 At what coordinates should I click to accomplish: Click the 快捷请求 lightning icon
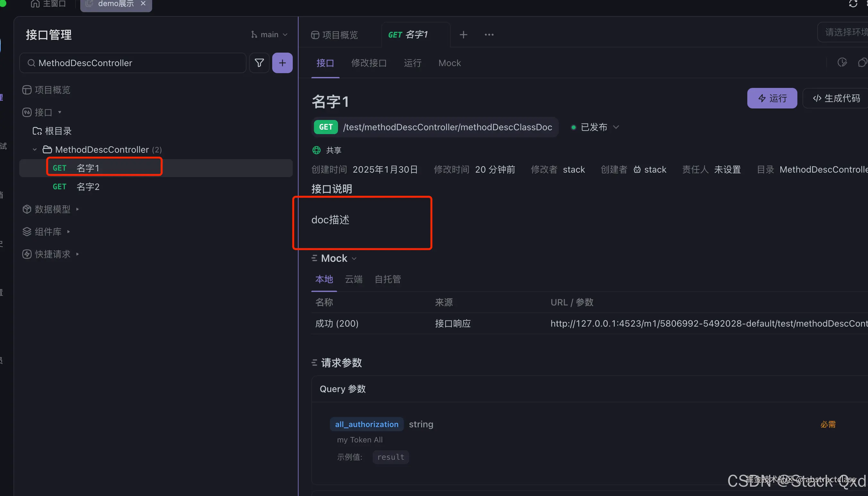click(27, 254)
